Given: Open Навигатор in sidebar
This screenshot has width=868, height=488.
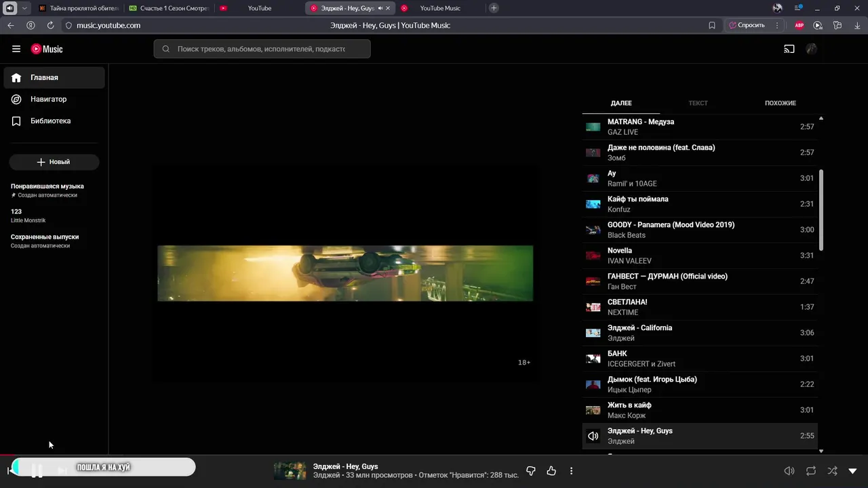Looking at the screenshot, I should coord(54,99).
